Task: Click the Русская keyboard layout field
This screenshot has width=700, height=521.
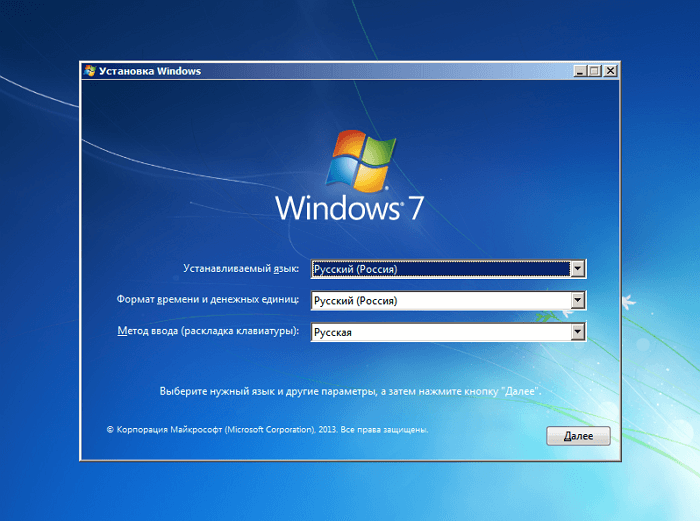Action: 439,332
